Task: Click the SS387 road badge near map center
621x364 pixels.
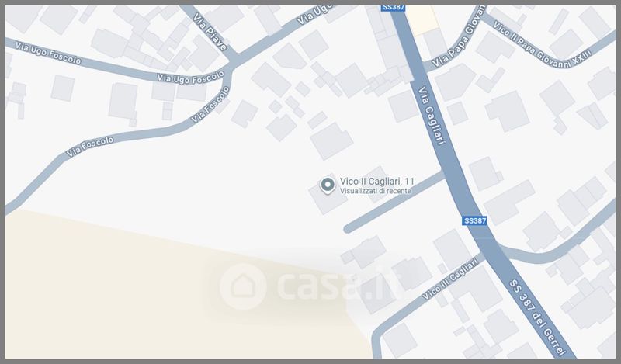Action: point(474,220)
